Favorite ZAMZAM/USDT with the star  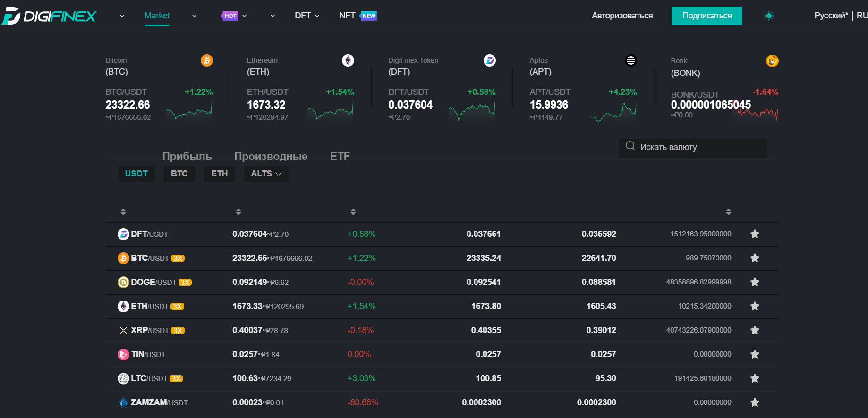click(755, 402)
